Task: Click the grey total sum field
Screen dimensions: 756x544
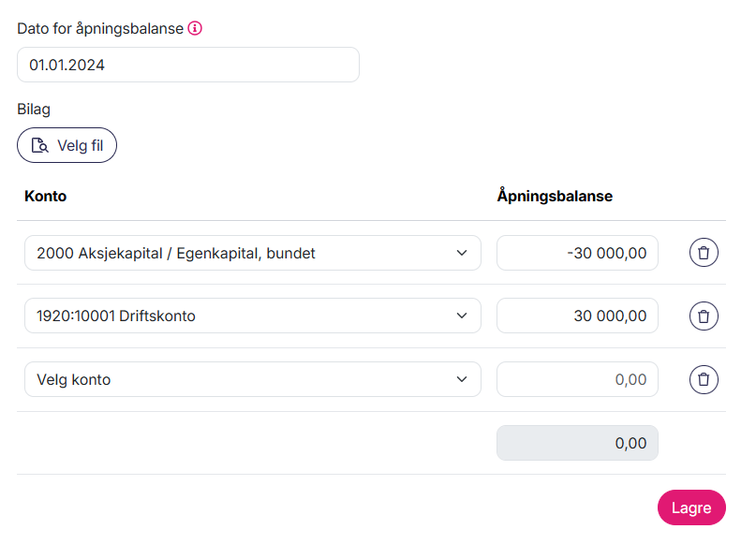Action: tap(577, 443)
